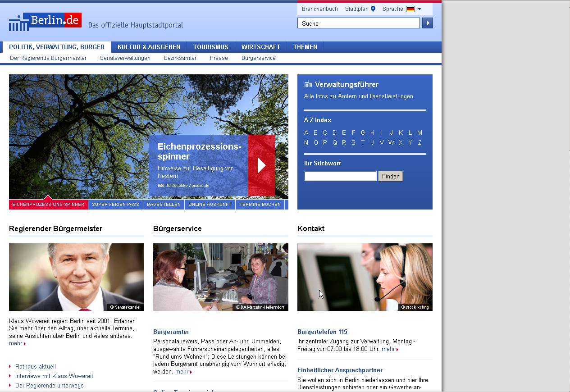Open the Branchenbuch link
570x392 pixels.
tap(319, 9)
